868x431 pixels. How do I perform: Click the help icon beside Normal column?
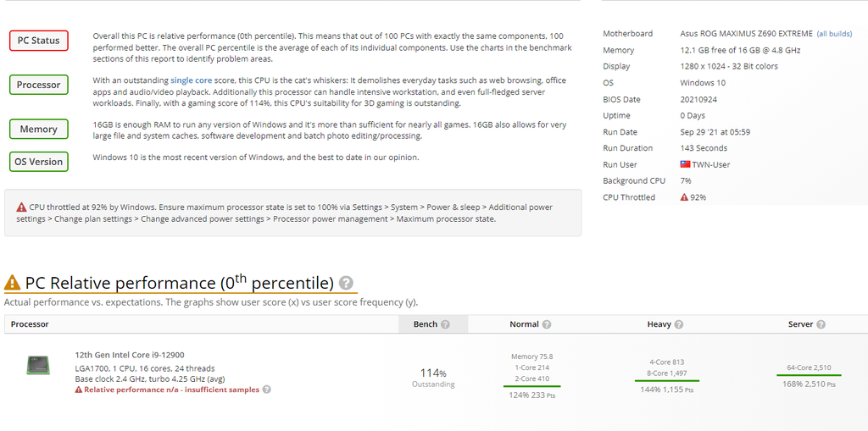(x=547, y=324)
